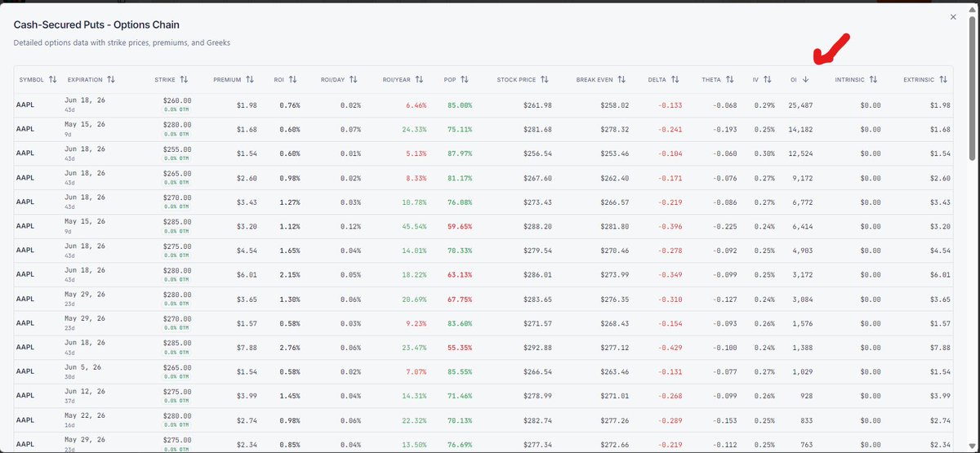Click open interest value 763
This screenshot has width=980, height=453.
tap(807, 445)
